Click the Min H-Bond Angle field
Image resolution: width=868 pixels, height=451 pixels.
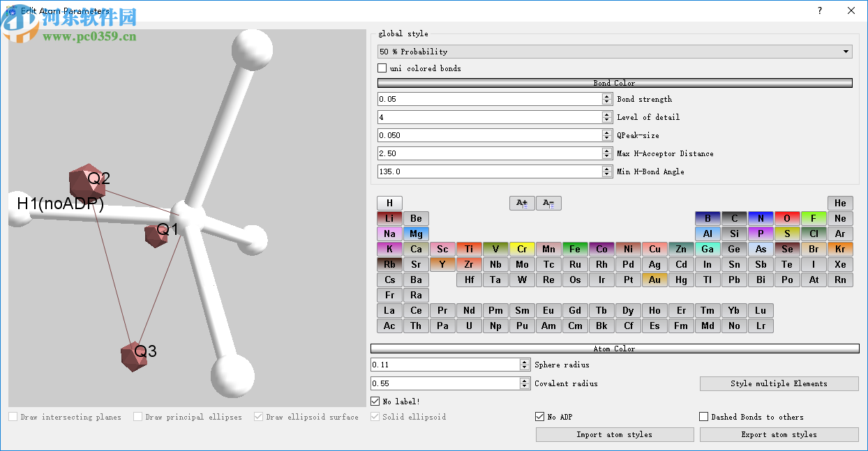pos(490,171)
